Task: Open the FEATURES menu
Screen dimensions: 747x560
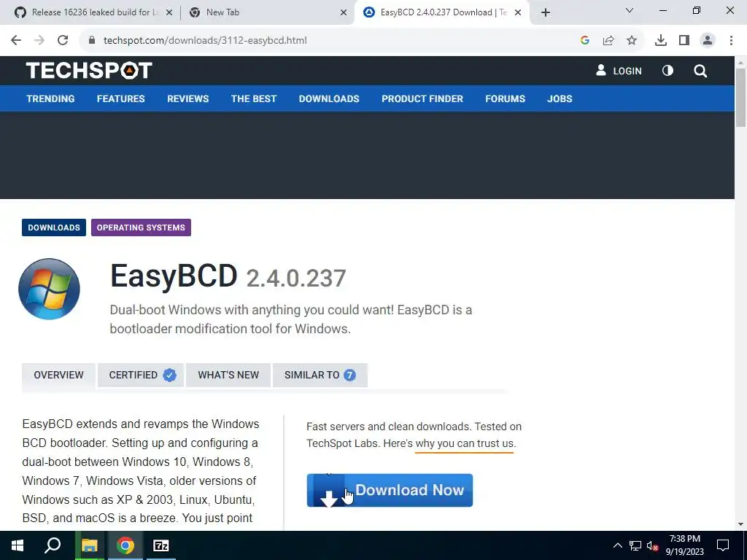Action: pyautogui.click(x=121, y=98)
